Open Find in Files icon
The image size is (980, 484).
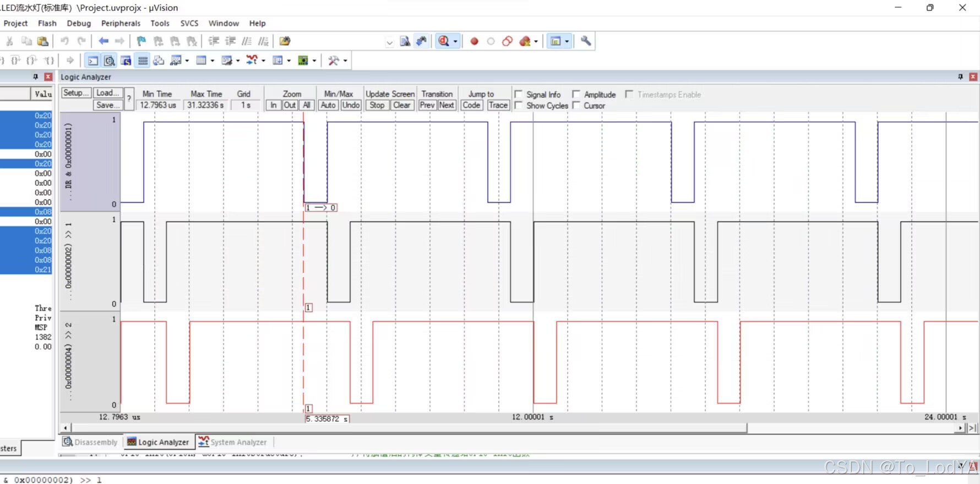(x=285, y=41)
